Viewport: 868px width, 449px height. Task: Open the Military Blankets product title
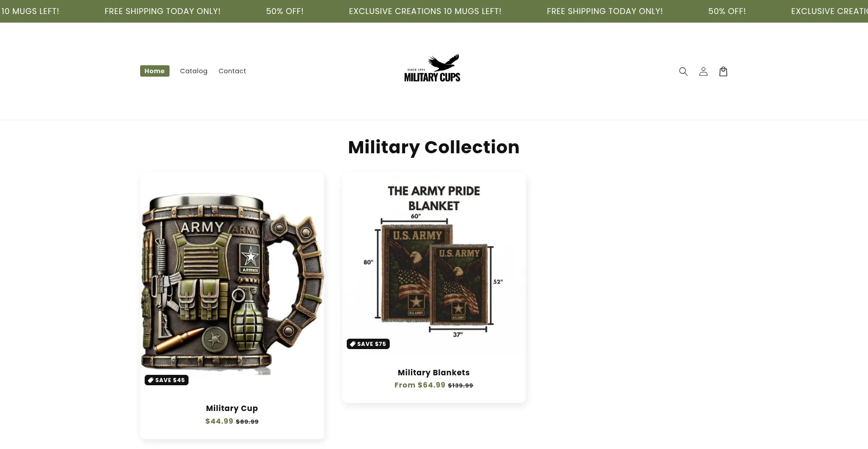pyautogui.click(x=434, y=373)
